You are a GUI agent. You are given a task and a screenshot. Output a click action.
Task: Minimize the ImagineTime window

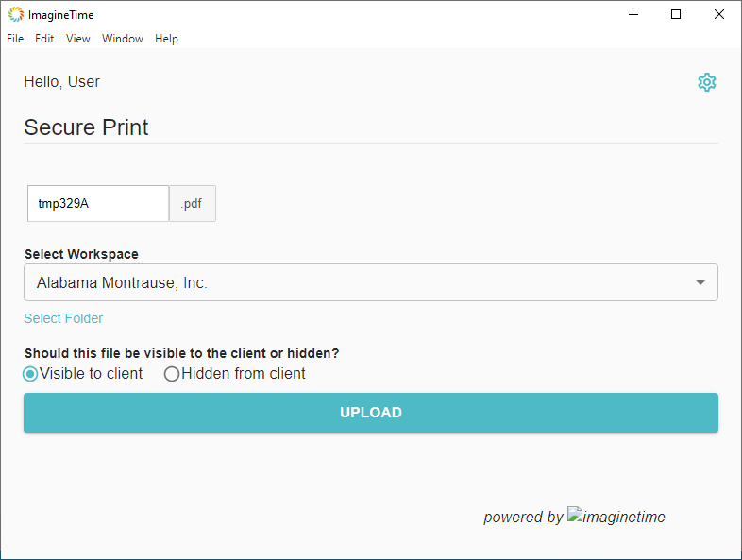[x=632, y=14]
